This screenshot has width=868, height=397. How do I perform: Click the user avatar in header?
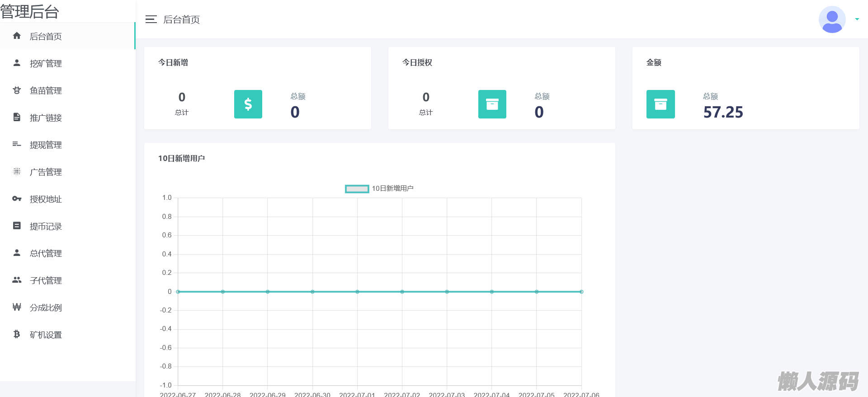coord(831,19)
